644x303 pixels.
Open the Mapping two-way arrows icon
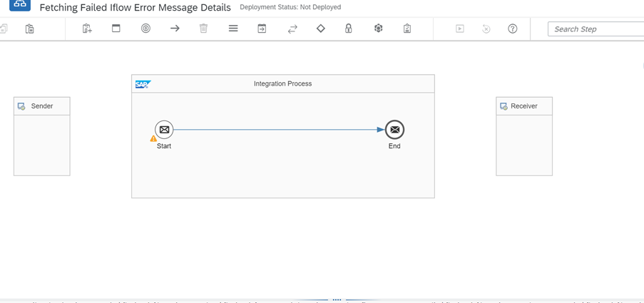[292, 29]
